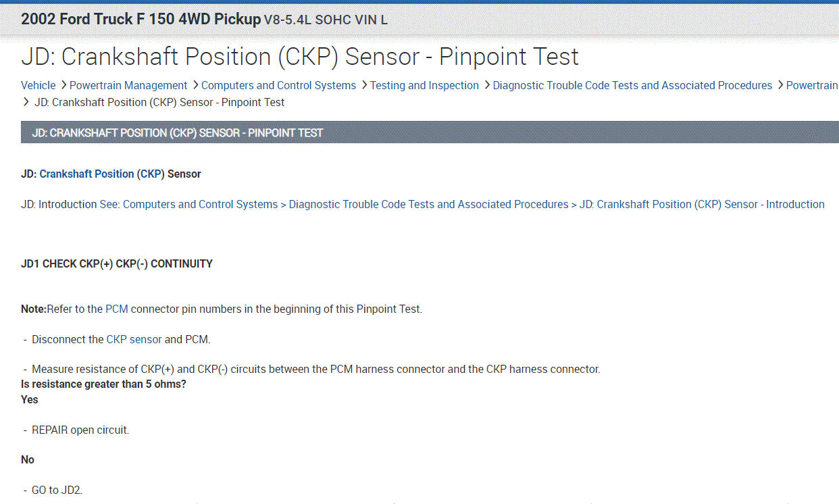The image size is (839, 504).
Task: Click chevron before second-line Pinpoint Test breadcrumb
Action: [x=26, y=103]
